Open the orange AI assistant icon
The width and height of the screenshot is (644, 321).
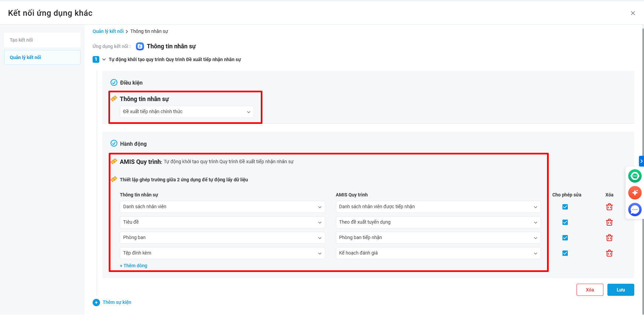tap(635, 193)
